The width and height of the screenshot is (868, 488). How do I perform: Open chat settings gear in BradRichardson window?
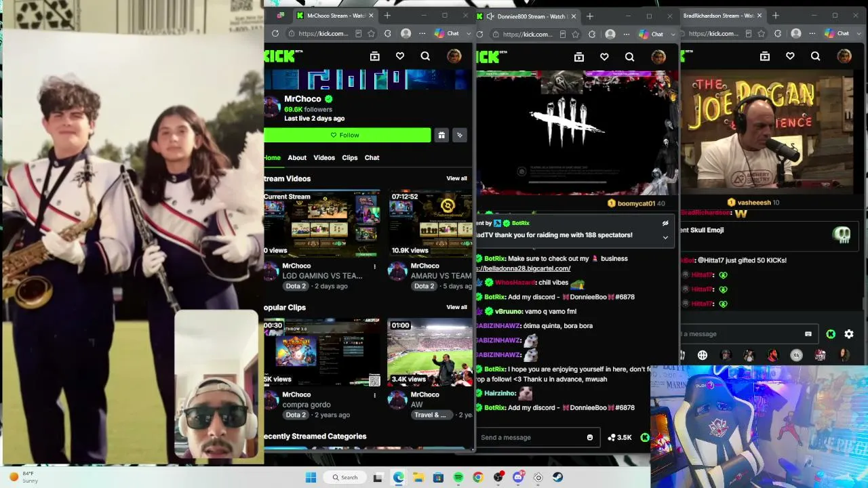point(849,334)
